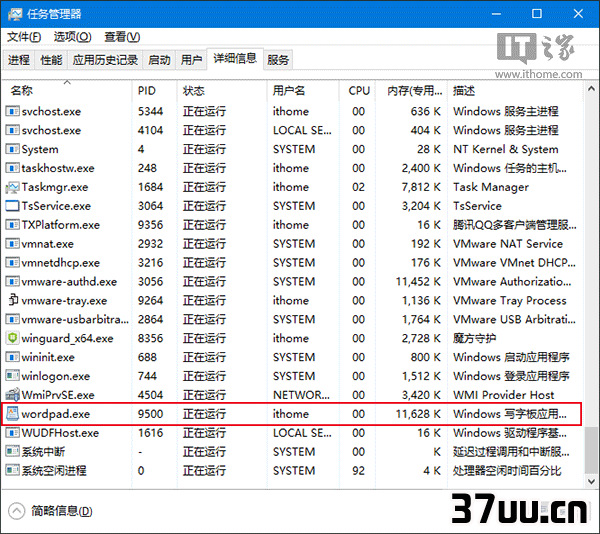Click the taskhostw.exe process icon

(x=12, y=168)
